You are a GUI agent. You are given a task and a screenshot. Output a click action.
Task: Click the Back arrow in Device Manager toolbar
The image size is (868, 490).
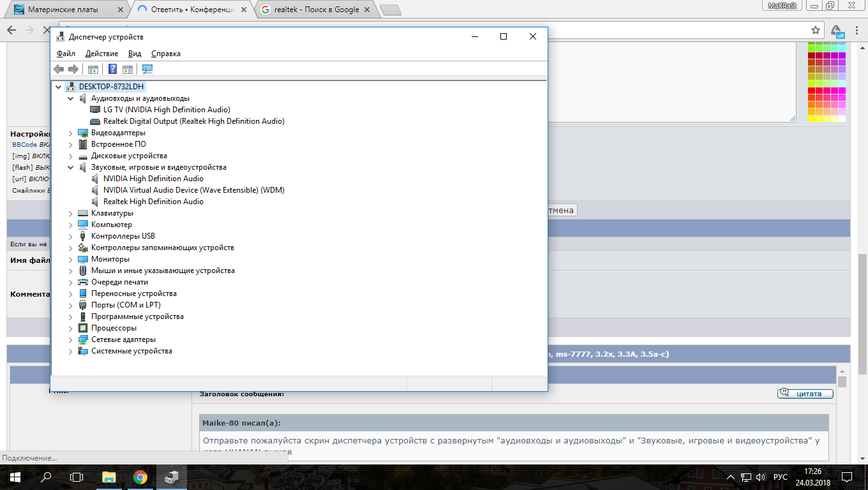click(x=59, y=69)
